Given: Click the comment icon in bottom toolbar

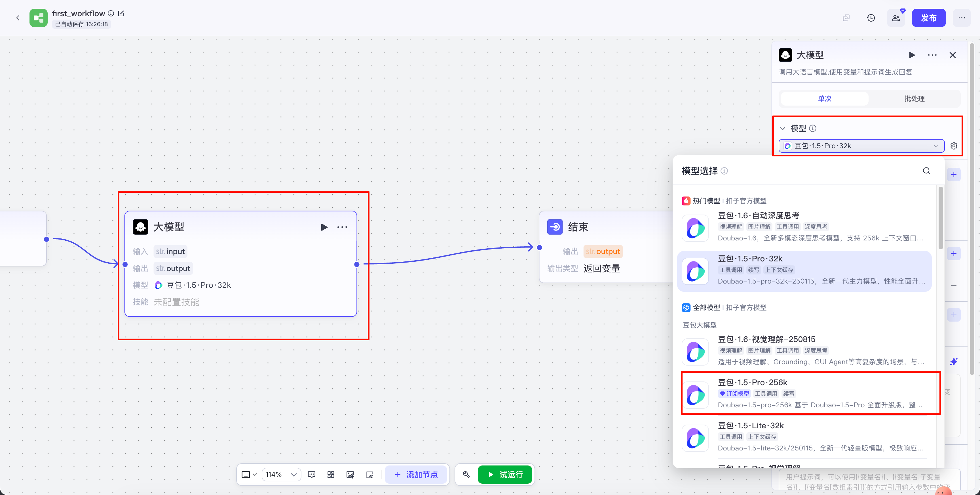Looking at the screenshot, I should [x=312, y=475].
